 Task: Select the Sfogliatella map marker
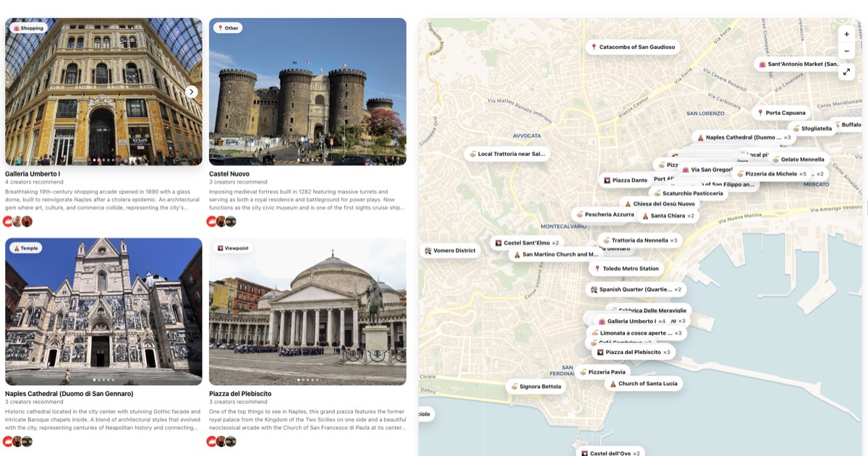coord(812,129)
